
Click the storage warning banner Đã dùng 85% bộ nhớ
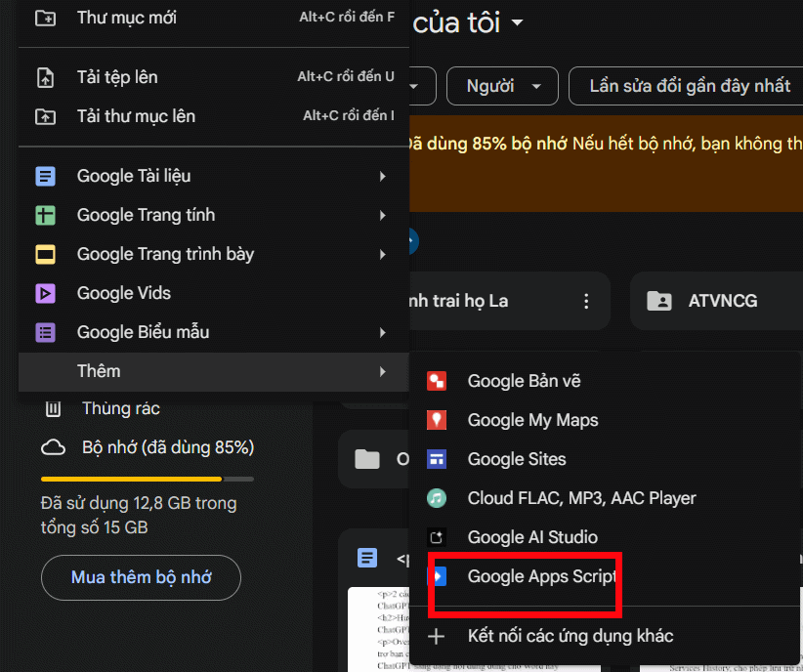coord(606,164)
